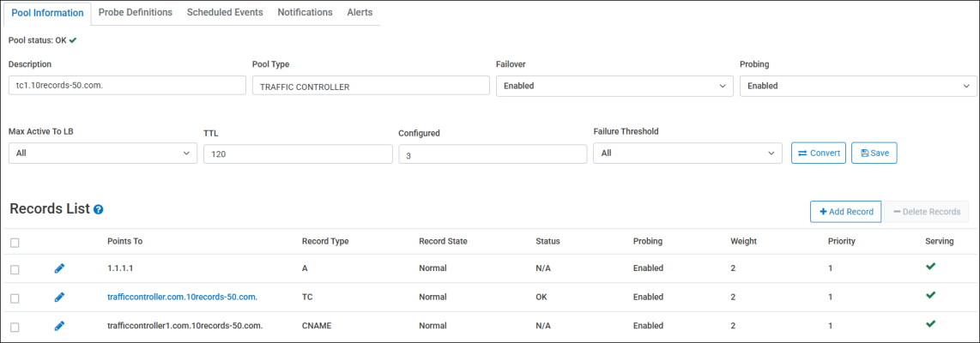Click the Records List help icon
The height and width of the screenshot is (343, 980).
click(99, 209)
